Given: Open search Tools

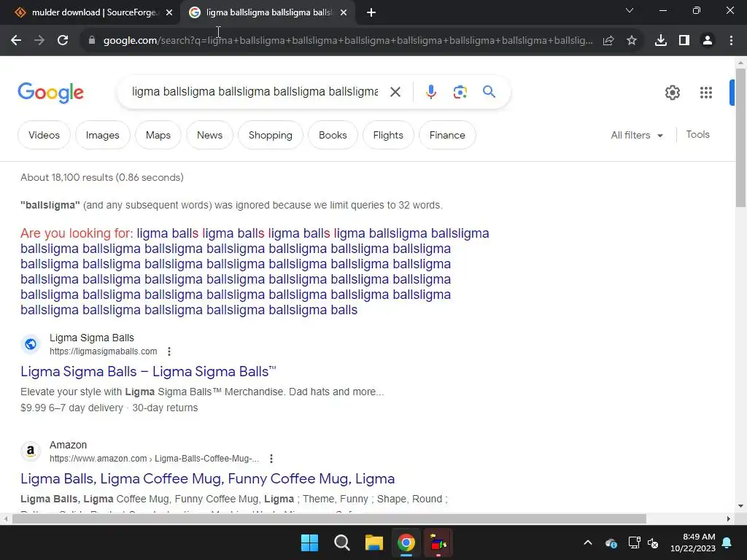Looking at the screenshot, I should pos(697,135).
